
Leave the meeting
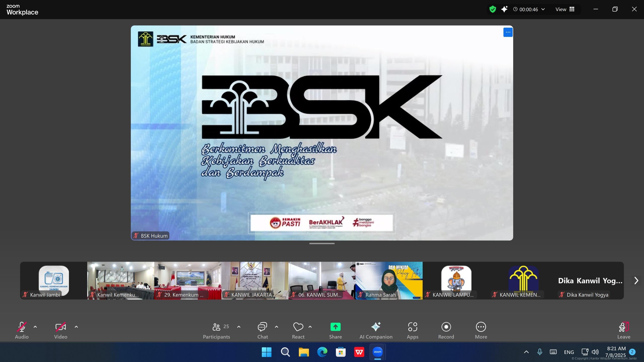point(624,331)
